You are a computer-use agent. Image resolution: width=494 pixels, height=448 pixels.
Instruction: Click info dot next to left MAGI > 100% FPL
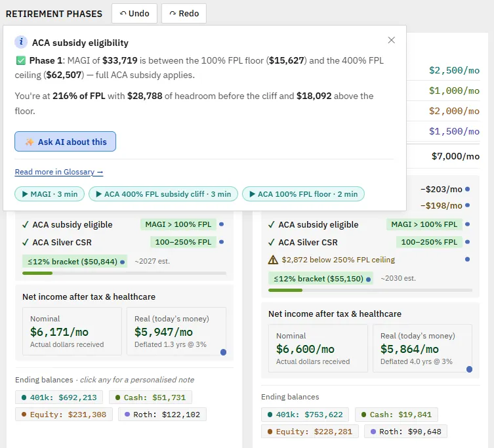pos(222,224)
